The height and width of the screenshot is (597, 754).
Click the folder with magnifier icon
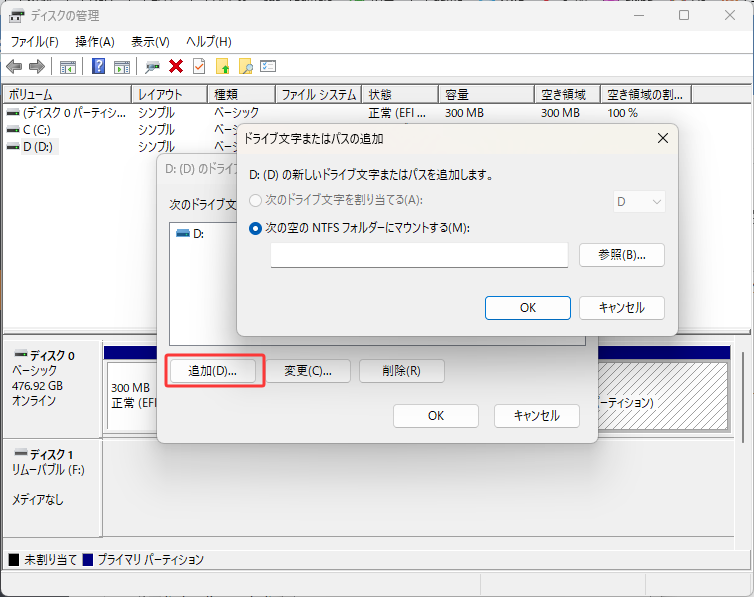coord(246,66)
